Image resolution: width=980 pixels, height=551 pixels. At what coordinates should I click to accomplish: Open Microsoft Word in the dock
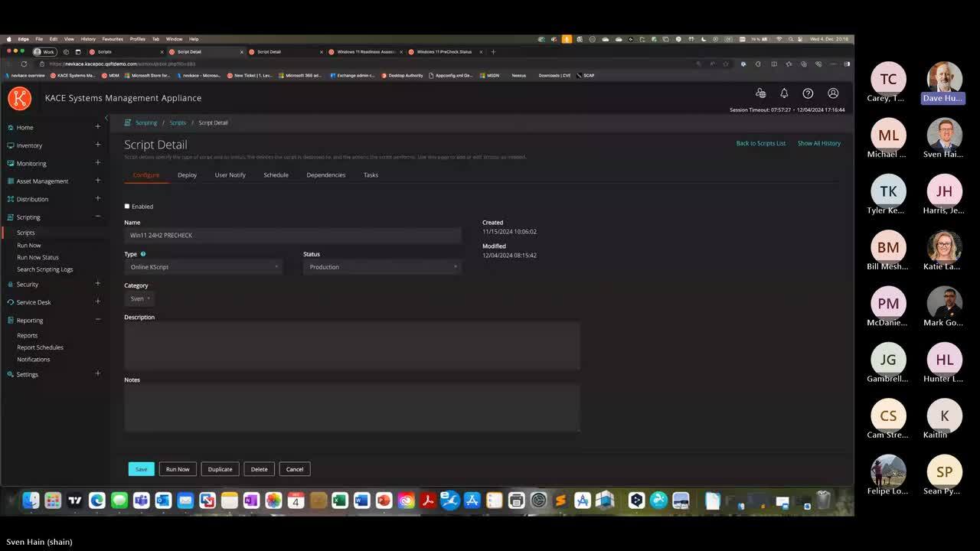tap(362, 500)
